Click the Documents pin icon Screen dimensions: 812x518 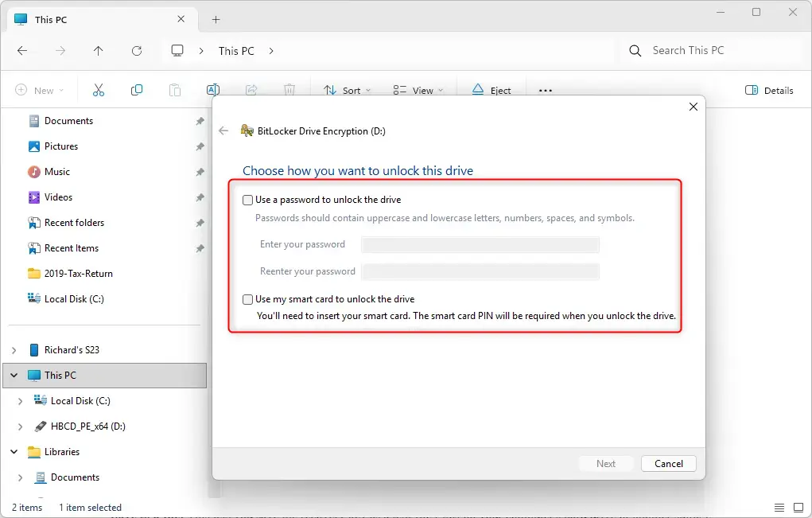[x=200, y=121]
